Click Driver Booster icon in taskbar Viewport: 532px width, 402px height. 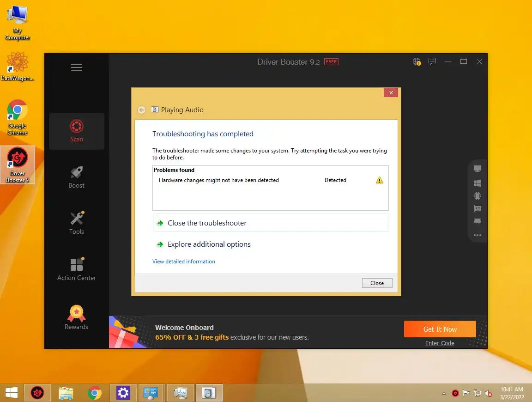click(x=37, y=393)
